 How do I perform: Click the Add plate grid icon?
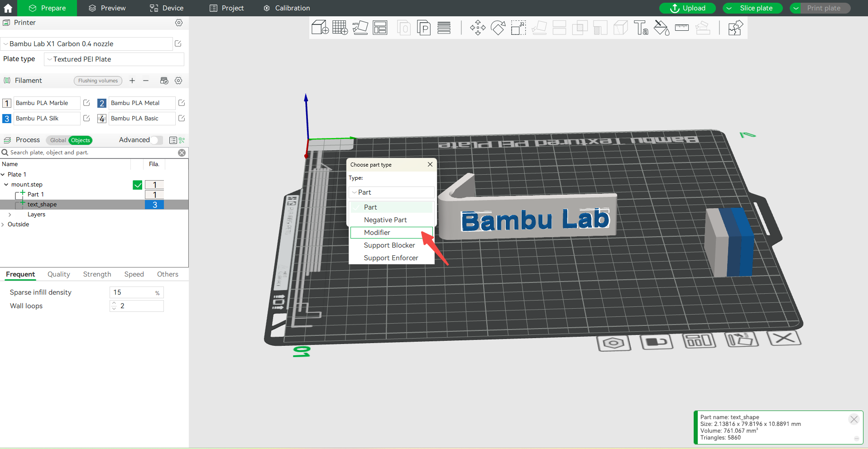[x=340, y=28]
